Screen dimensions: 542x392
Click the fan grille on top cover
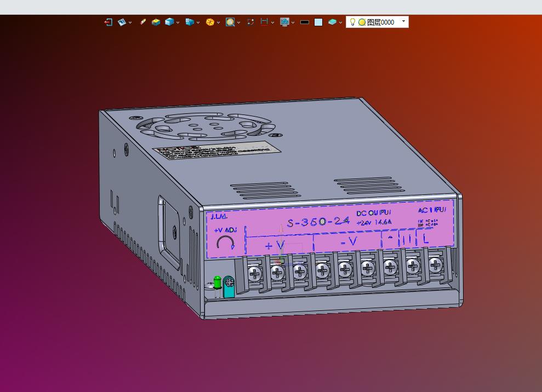pyautogui.click(x=206, y=127)
